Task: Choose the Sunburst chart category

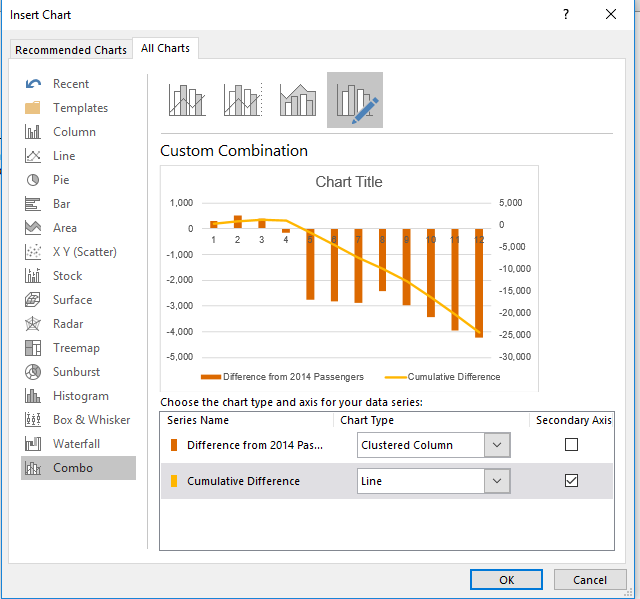Action: [78, 372]
